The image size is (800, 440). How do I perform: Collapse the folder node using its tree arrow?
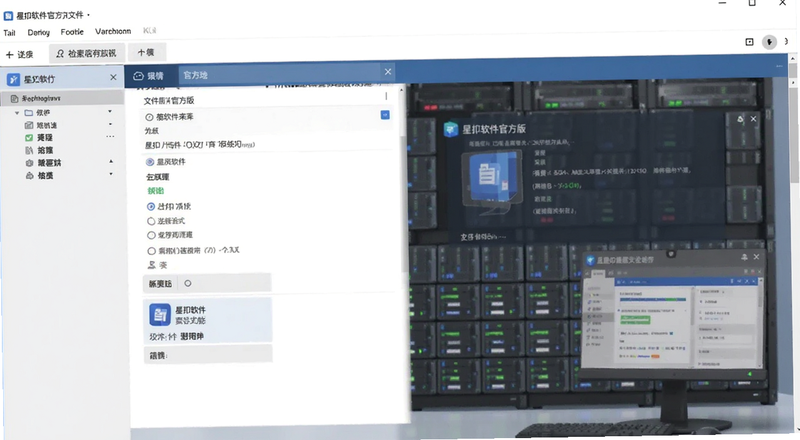[17, 113]
